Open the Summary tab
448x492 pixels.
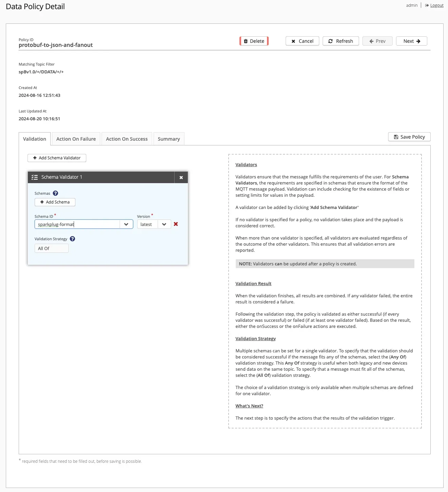(x=168, y=139)
